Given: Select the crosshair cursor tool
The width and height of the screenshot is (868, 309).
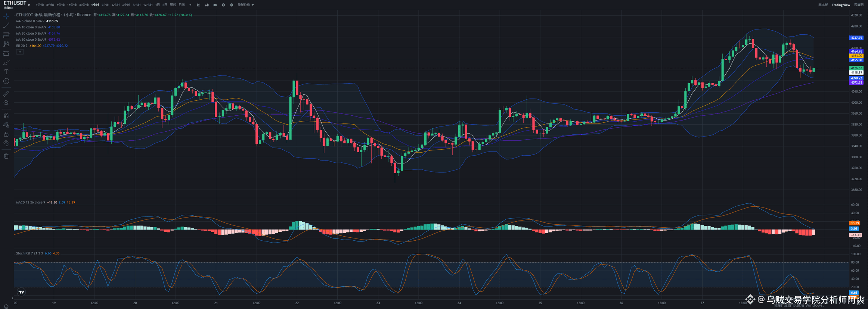Looking at the screenshot, I should (x=6, y=16).
